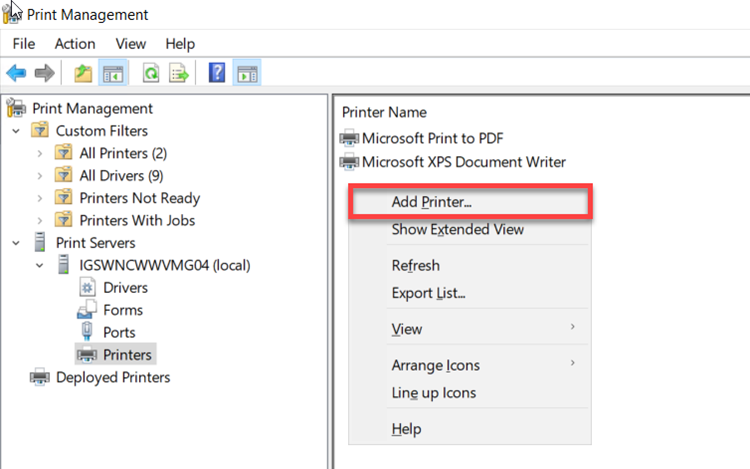Screen dimensions: 750x469
Task: Toggle Show/Hide Console Tree toolbar icon
Action: point(112,73)
